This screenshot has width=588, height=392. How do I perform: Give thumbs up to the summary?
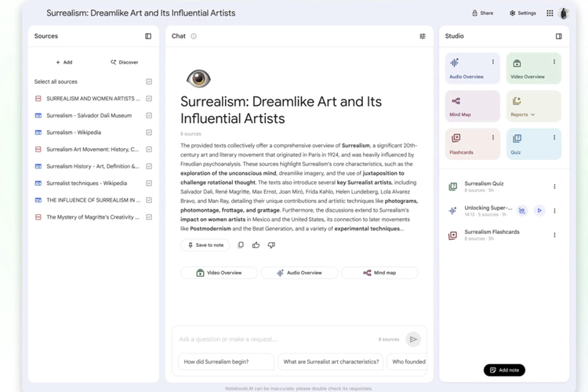(256, 245)
